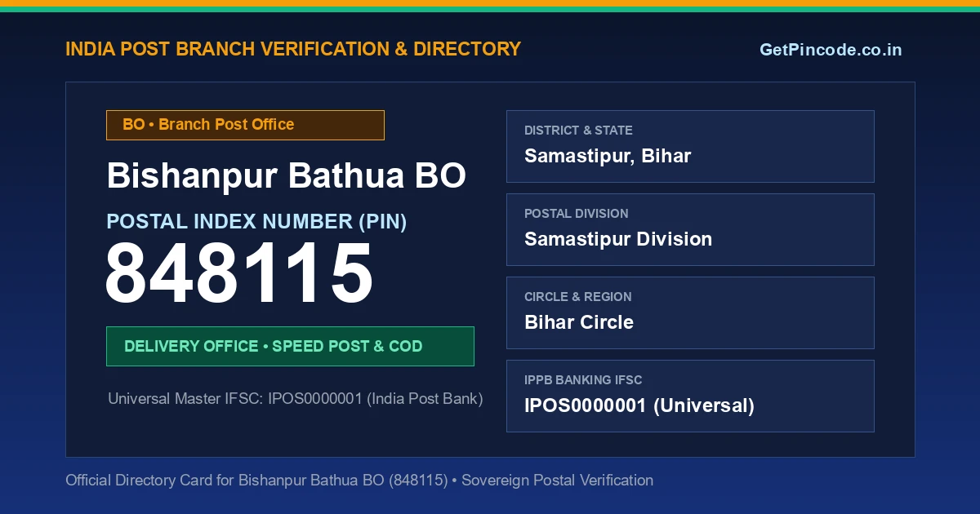This screenshot has height=514, width=980.
Task: Click the Bishanpur Bathua BO title
Action: tap(287, 175)
